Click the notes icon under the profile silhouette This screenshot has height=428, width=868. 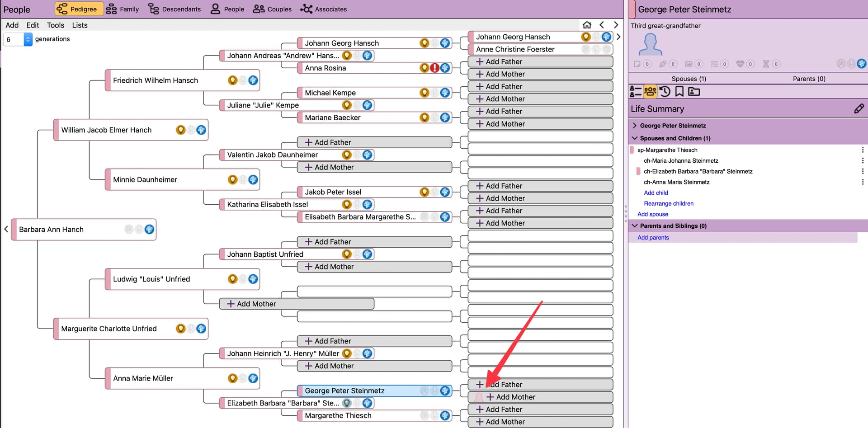[637, 64]
